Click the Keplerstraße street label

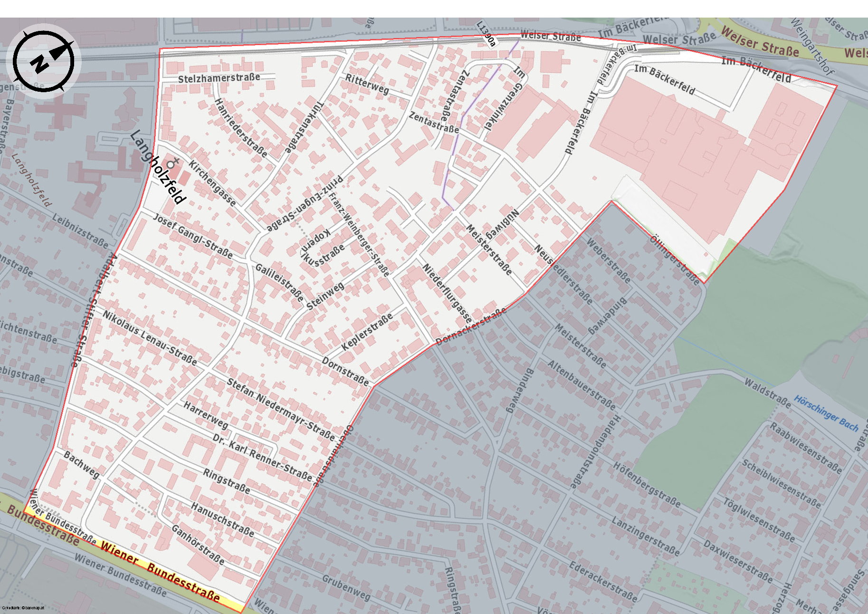tap(367, 332)
